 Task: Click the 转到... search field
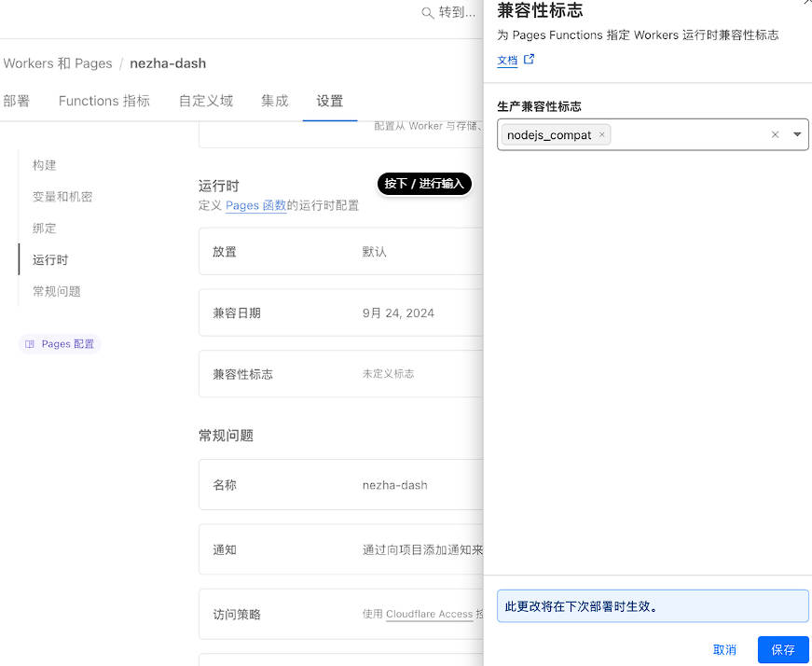point(447,13)
